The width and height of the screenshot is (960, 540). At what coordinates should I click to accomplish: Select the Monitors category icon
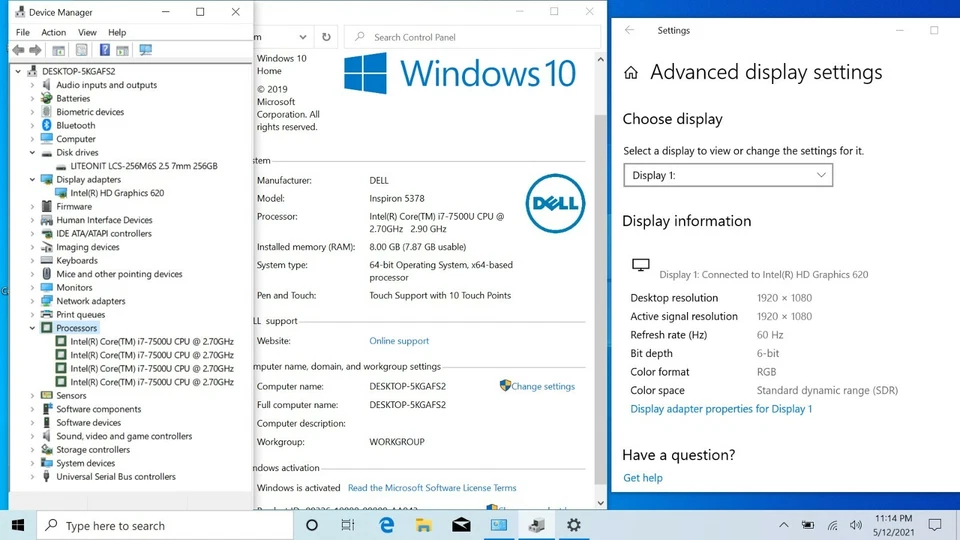click(x=47, y=287)
